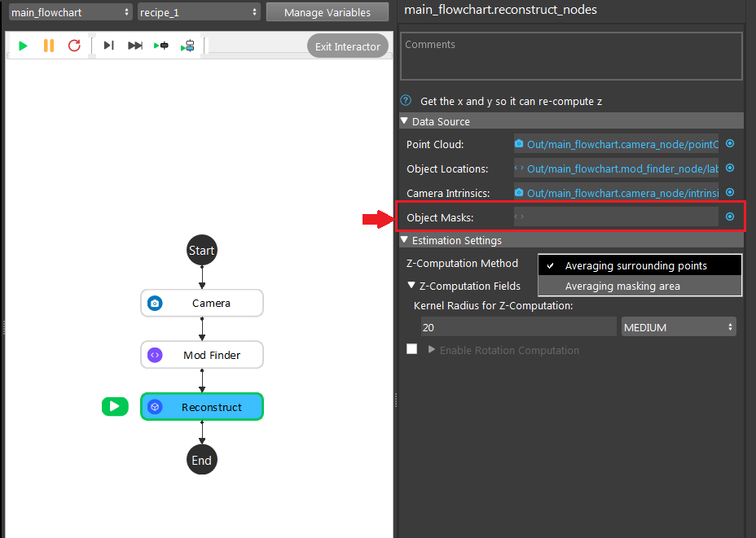Click the Kernel Radius value field
Image resolution: width=756 pixels, height=538 pixels.
tap(519, 327)
